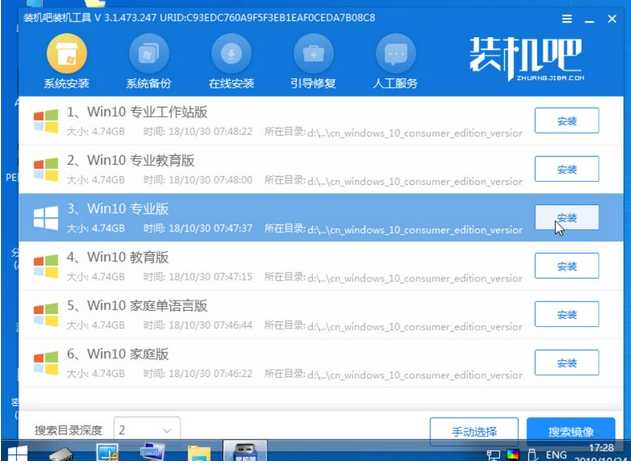Open the 引导修复 toolbox icon
Screen dimensions: 631x464
(x=313, y=54)
